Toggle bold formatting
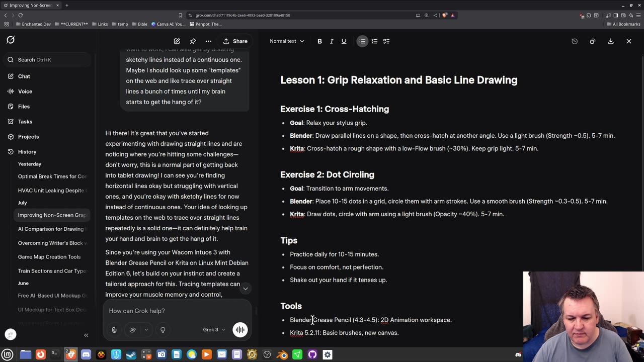This screenshot has height=362, width=644. click(x=319, y=41)
